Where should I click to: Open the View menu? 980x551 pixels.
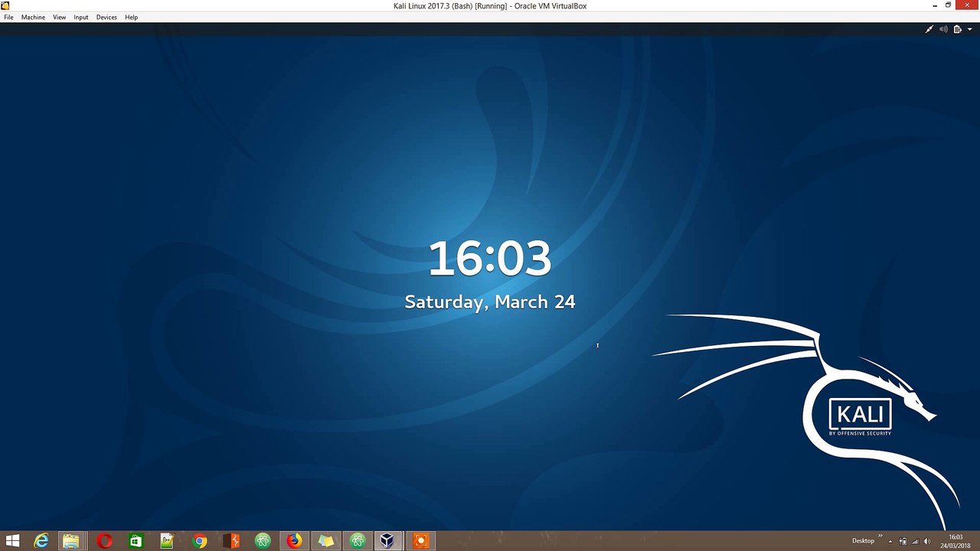[59, 17]
